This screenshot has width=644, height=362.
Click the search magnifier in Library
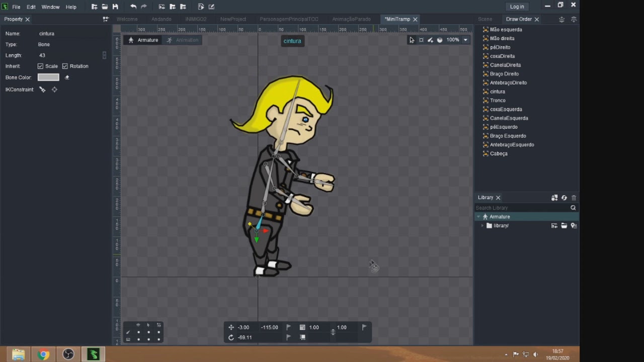(x=573, y=208)
